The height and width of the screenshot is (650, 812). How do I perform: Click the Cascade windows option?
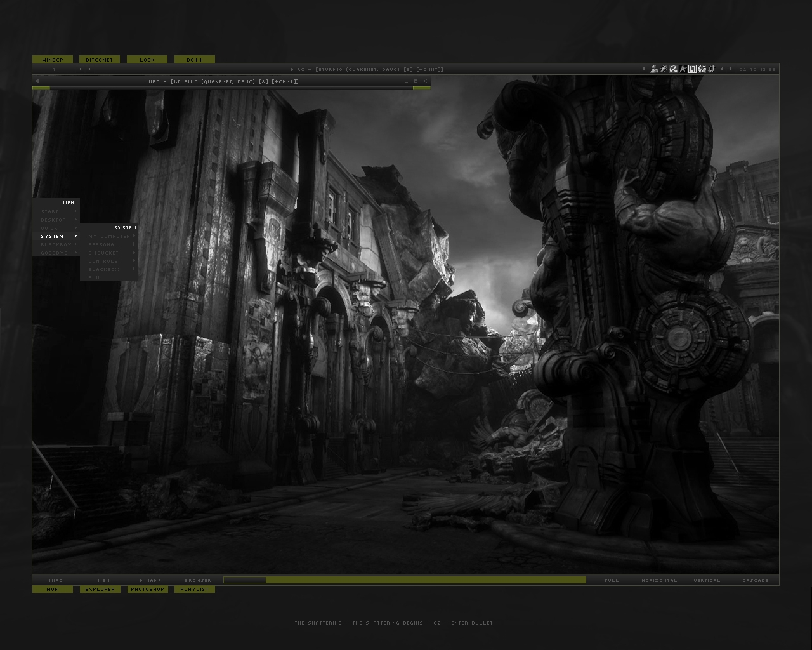click(755, 580)
